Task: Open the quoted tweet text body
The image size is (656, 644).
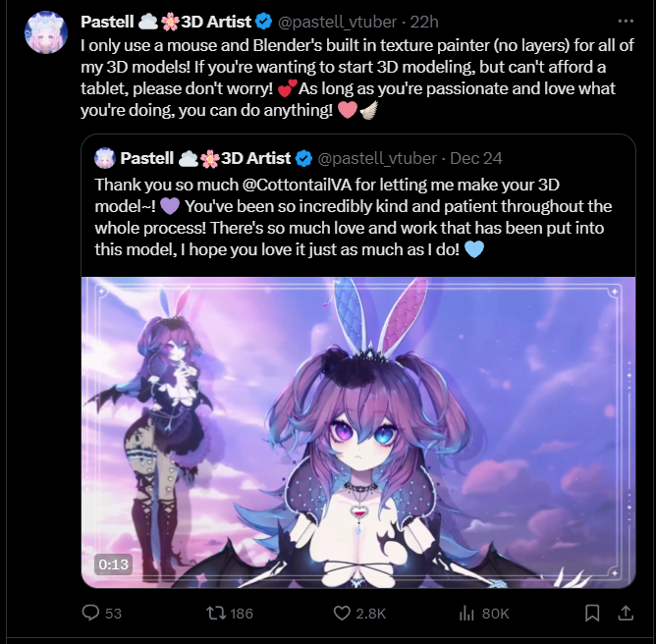Action: pyautogui.click(x=354, y=217)
